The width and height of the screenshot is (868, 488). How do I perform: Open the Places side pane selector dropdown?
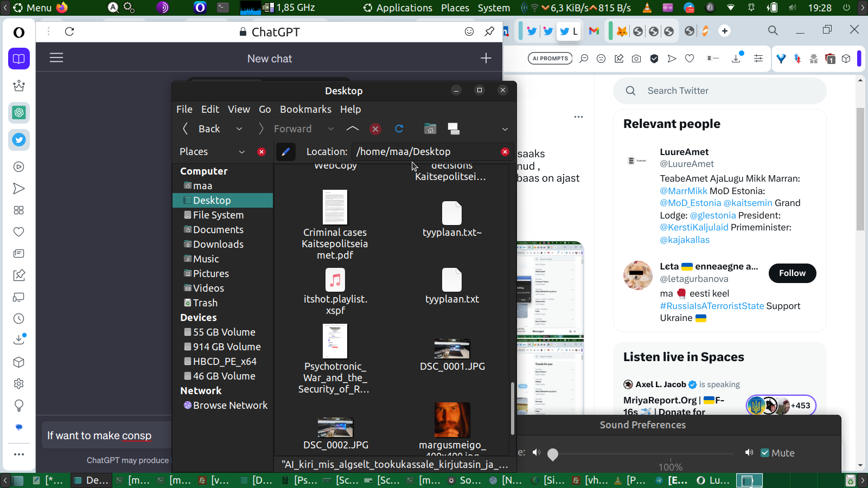(x=242, y=152)
